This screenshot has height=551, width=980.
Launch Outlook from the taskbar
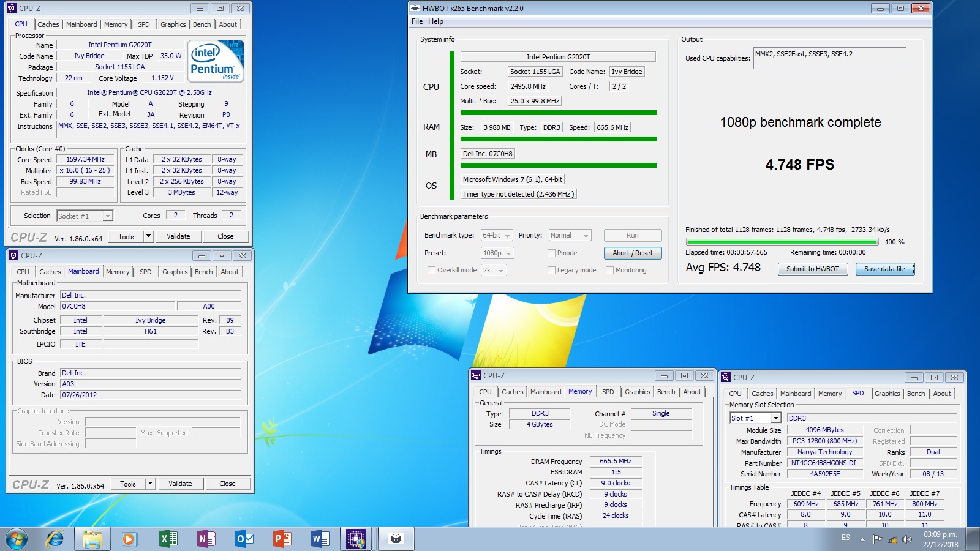point(244,539)
